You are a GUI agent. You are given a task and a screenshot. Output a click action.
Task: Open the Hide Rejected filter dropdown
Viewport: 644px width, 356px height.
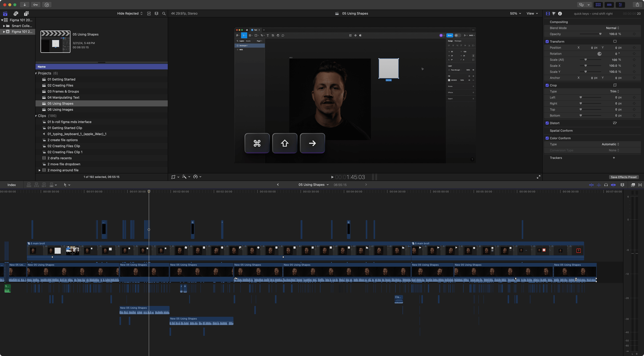130,13
